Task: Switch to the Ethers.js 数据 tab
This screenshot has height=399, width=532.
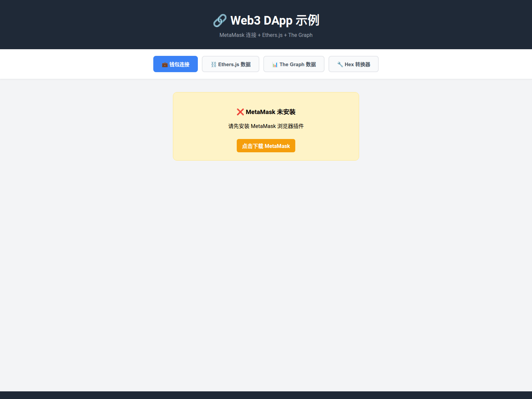Action: 230,64
